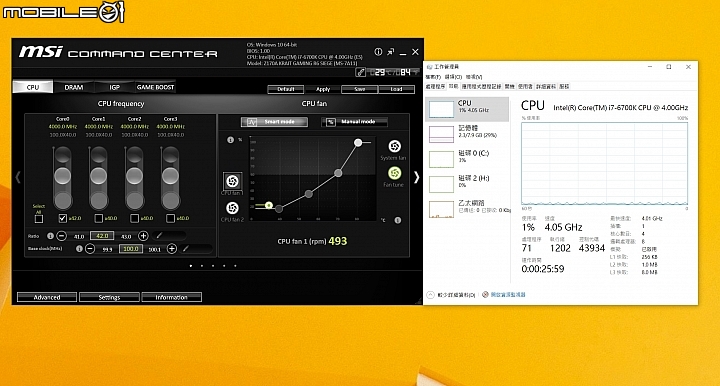Click the temperature readout showing 29 and 84
Screen dimensions: 720x386
coord(394,72)
